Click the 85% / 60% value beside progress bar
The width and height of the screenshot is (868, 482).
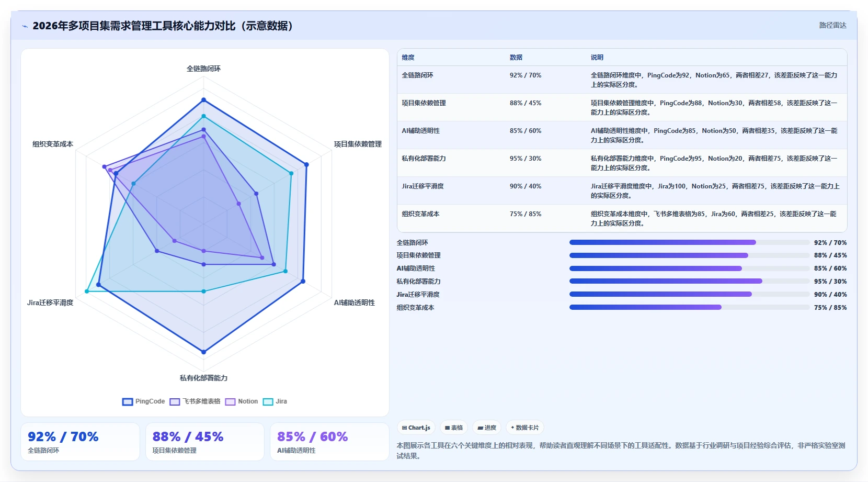830,268
